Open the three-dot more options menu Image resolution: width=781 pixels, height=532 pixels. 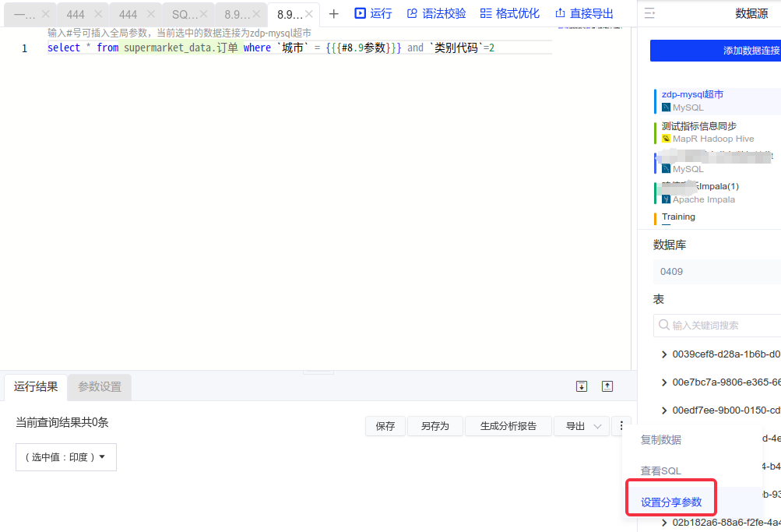click(621, 426)
